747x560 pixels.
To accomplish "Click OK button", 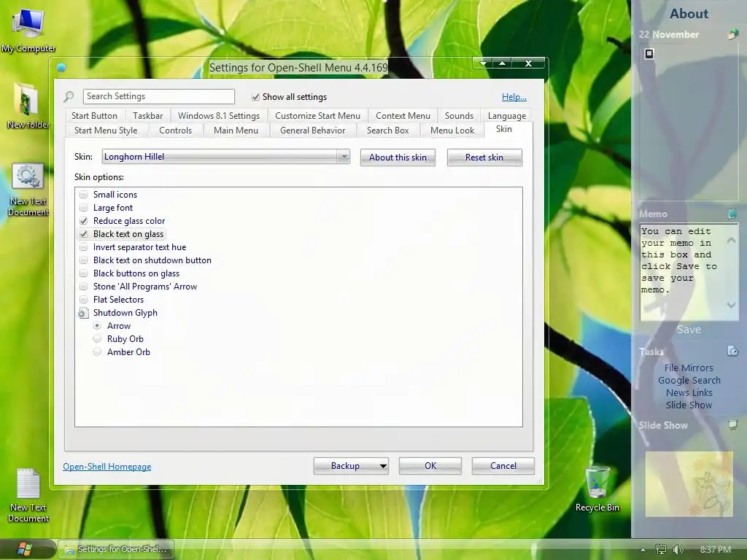I will pyautogui.click(x=430, y=466).
